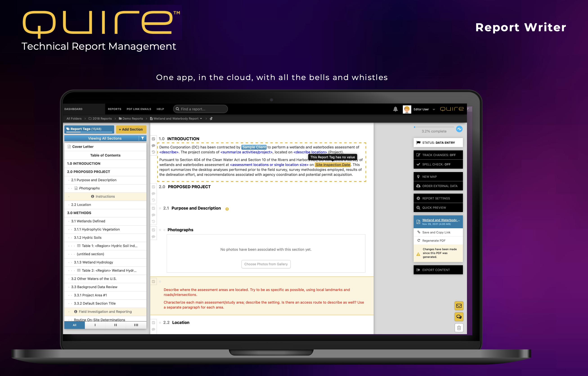The height and width of the screenshot is (376, 588).
Task: Click the 3.2% complete progress bar
Action: tap(434, 127)
